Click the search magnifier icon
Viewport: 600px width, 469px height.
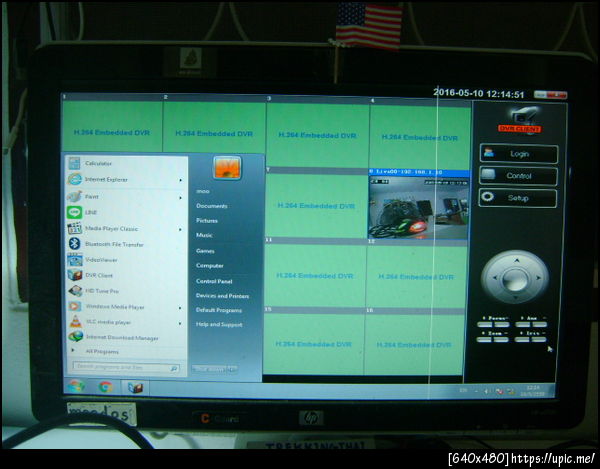click(x=173, y=368)
